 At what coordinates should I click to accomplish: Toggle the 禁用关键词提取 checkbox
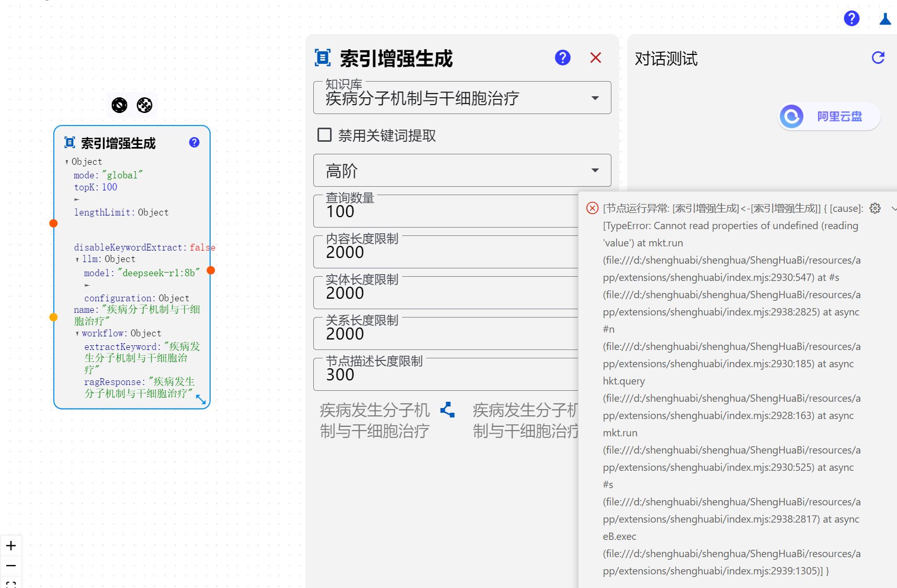(325, 135)
